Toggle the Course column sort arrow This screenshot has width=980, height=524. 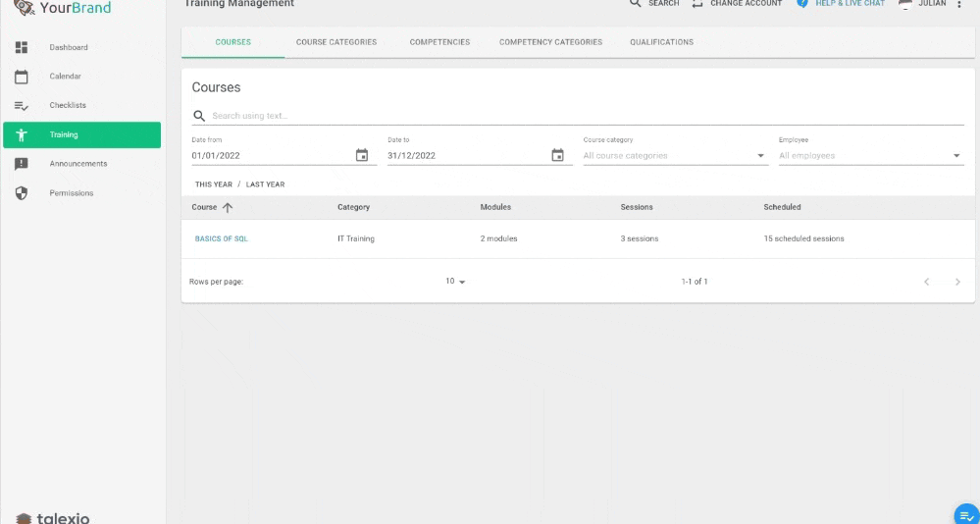pyautogui.click(x=228, y=208)
